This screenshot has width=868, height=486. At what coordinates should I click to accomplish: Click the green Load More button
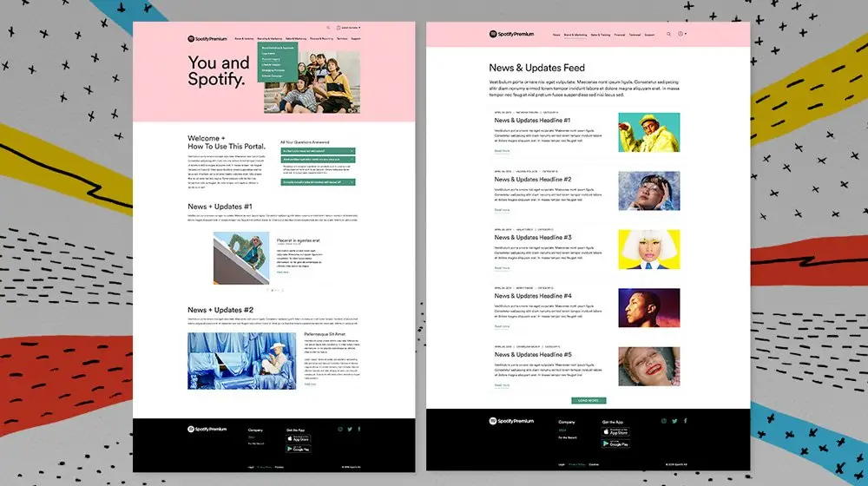pyautogui.click(x=588, y=401)
